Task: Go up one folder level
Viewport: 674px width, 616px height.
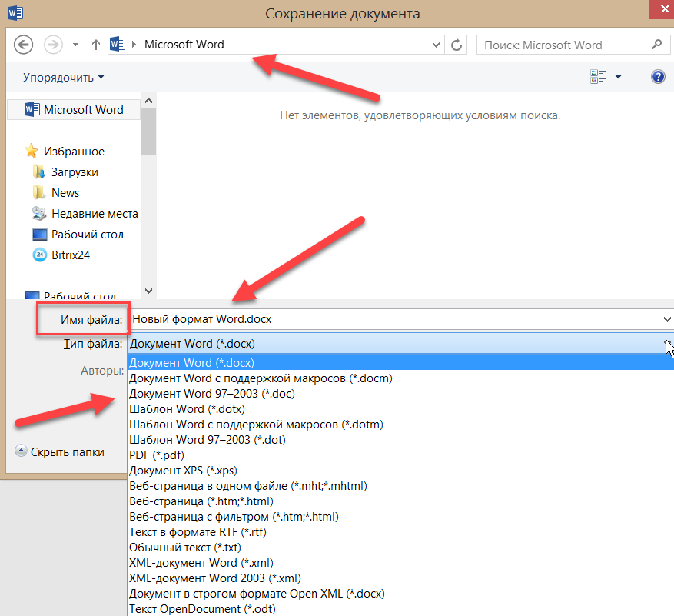Action: click(x=96, y=45)
